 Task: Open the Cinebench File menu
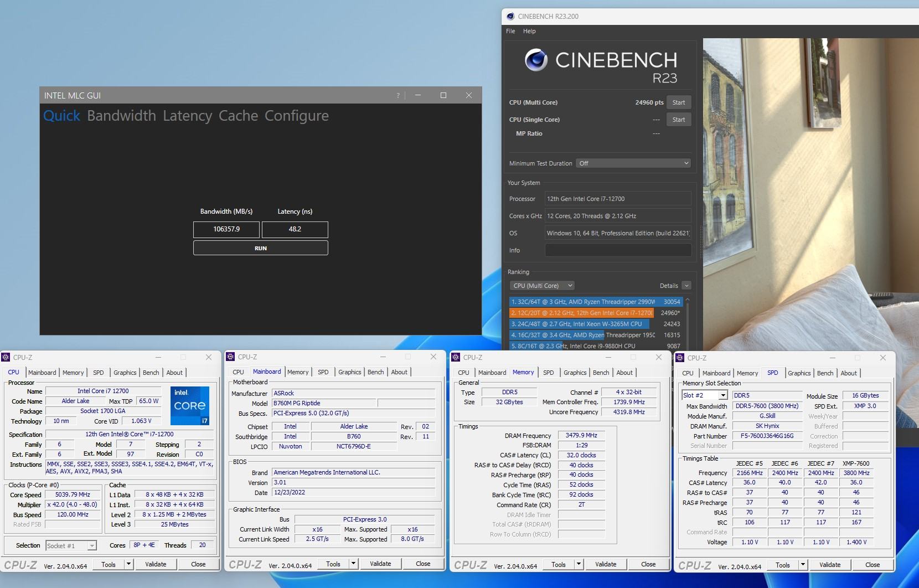[510, 31]
